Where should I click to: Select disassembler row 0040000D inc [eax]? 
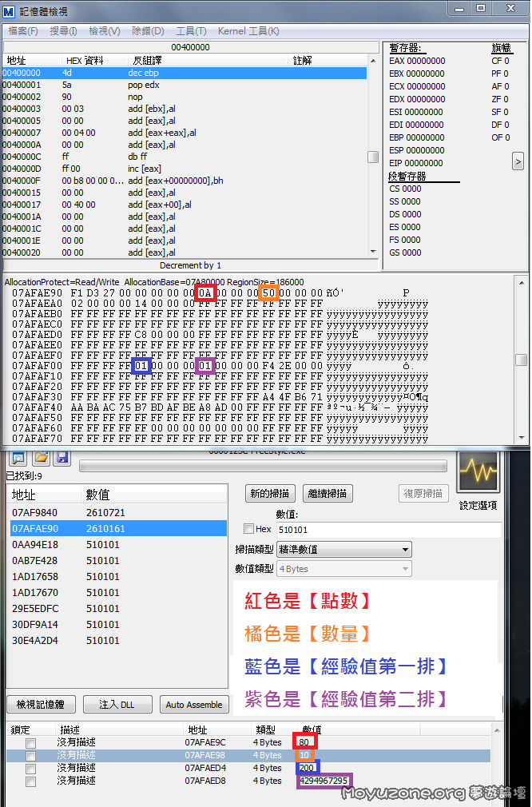point(185,169)
